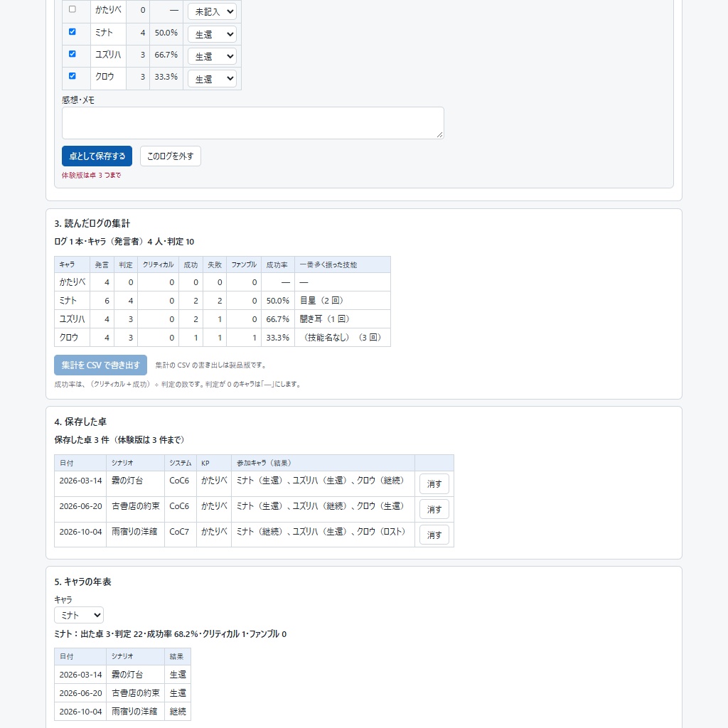The width and height of the screenshot is (728, 728).
Task: Uncheck the ミナト participant checkbox
Action: point(72,31)
